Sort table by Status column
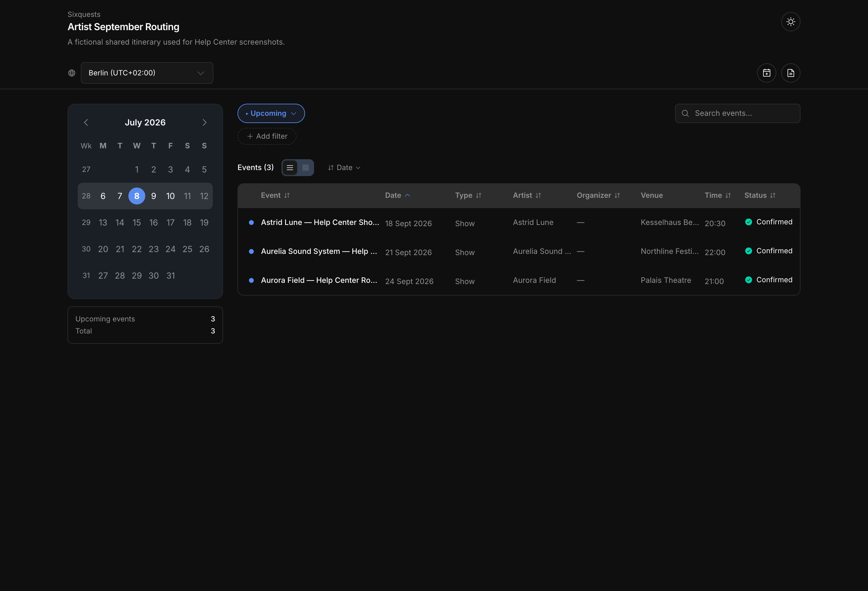The height and width of the screenshot is (591, 868). (760, 195)
